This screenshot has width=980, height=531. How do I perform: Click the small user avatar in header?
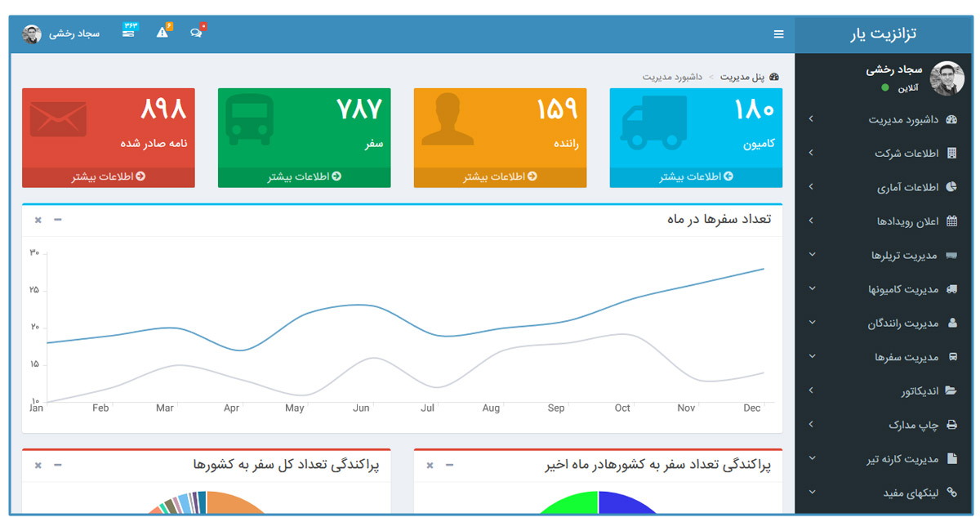tap(32, 34)
